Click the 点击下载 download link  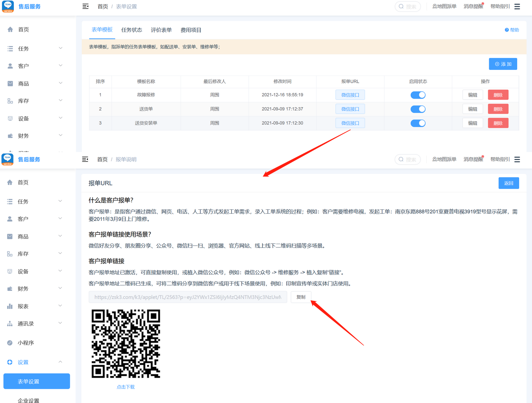pyautogui.click(x=126, y=387)
